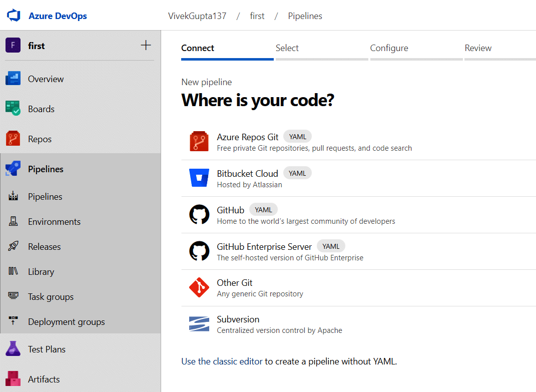Click the Overview icon in sidebar
The height and width of the screenshot is (392, 536).
click(x=13, y=79)
